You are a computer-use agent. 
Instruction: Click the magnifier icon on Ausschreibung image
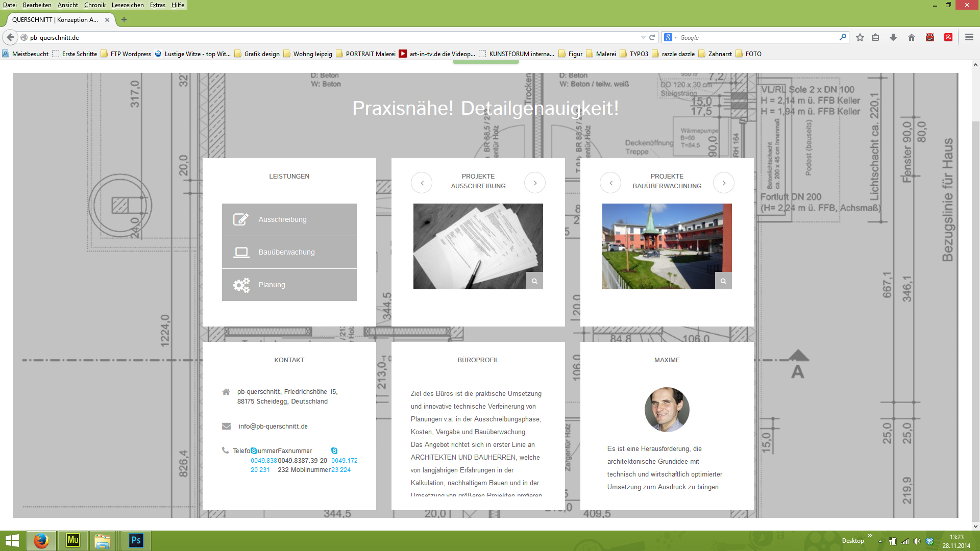(x=534, y=281)
